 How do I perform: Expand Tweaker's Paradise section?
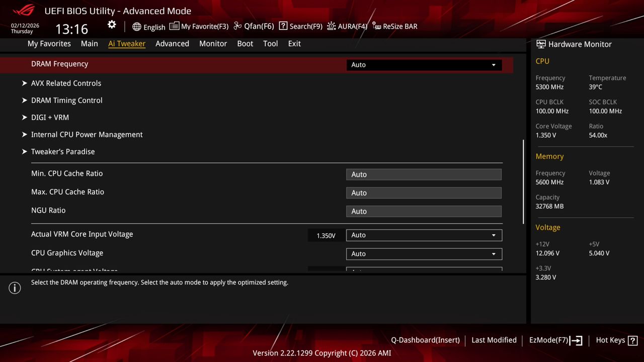pyautogui.click(x=63, y=151)
